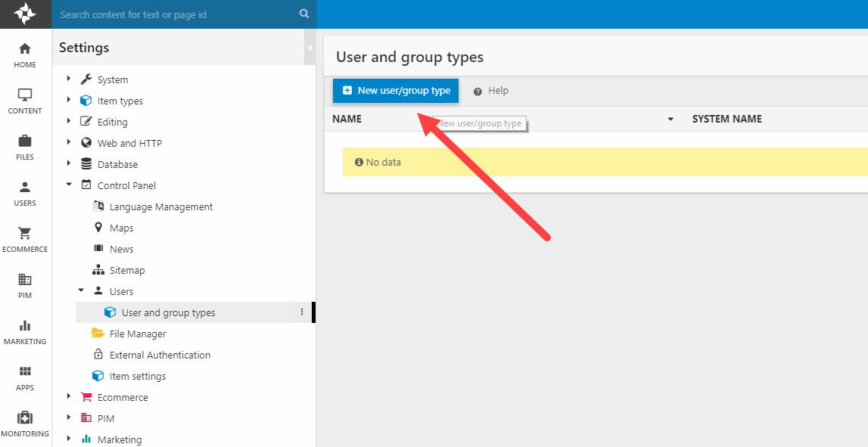
Task: Expand the System tree node
Action: tap(69, 79)
